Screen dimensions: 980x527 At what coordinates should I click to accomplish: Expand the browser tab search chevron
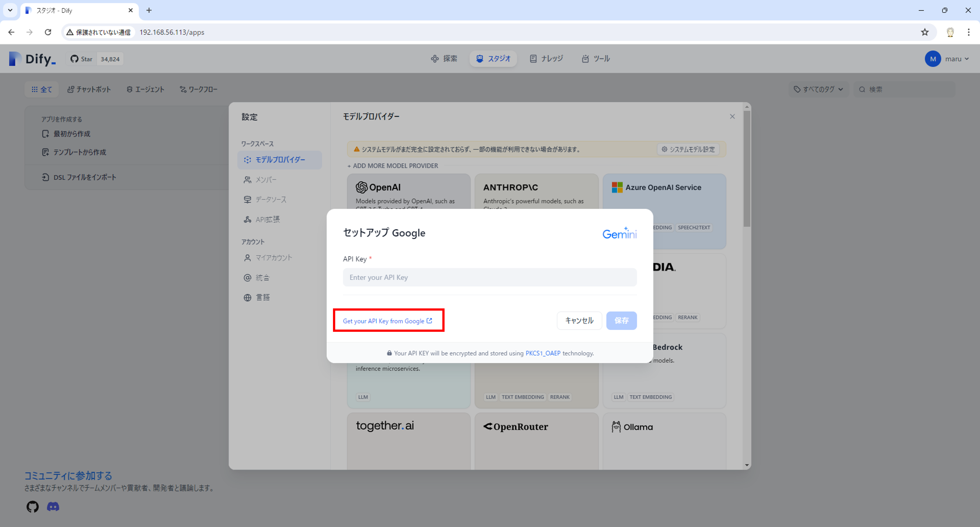pos(10,10)
